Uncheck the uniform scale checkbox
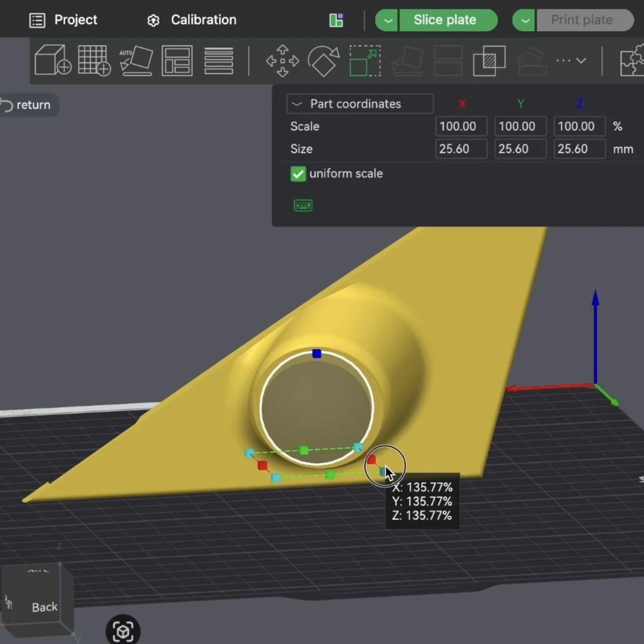Image resolution: width=644 pixels, height=644 pixels. [x=298, y=174]
